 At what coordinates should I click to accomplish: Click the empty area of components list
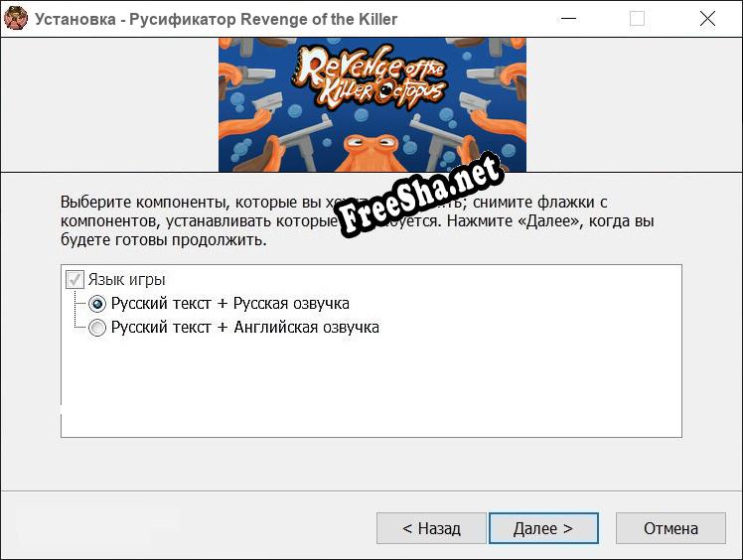tap(371, 386)
